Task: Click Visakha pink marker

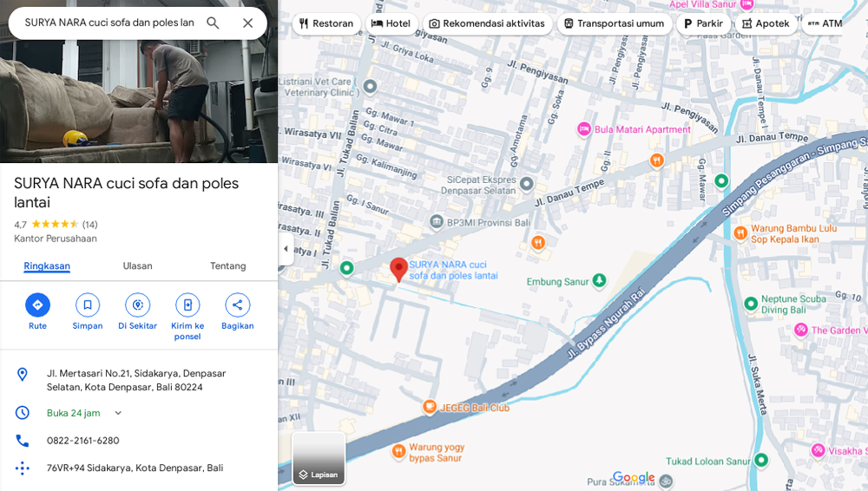Action: pyautogui.click(x=818, y=450)
